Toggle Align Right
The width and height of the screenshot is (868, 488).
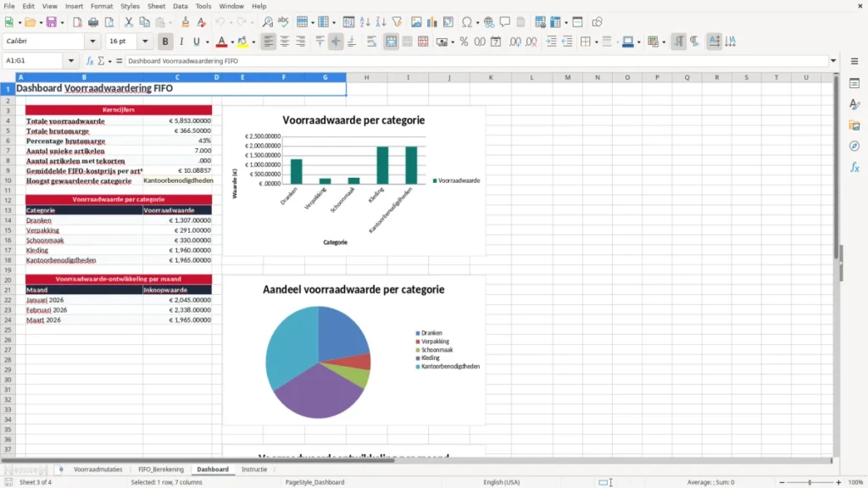[301, 42]
